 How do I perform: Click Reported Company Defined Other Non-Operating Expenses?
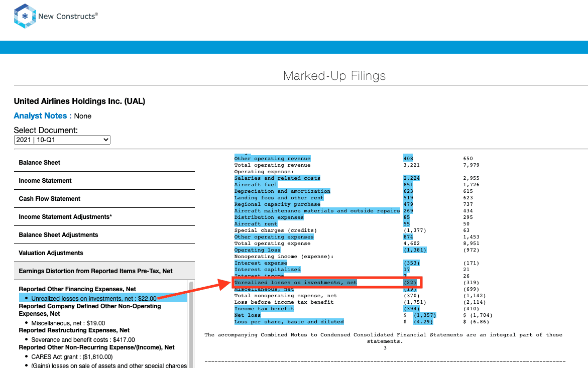point(89,310)
